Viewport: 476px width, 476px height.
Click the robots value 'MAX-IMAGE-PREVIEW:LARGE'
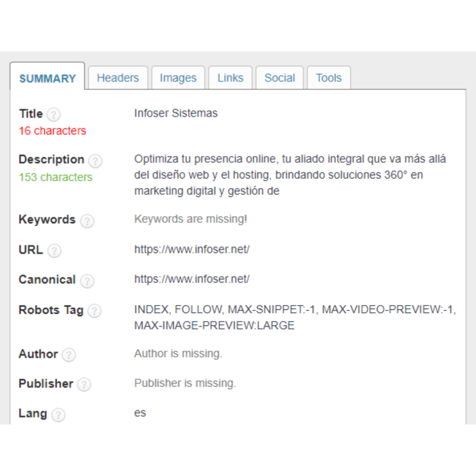coord(214,325)
